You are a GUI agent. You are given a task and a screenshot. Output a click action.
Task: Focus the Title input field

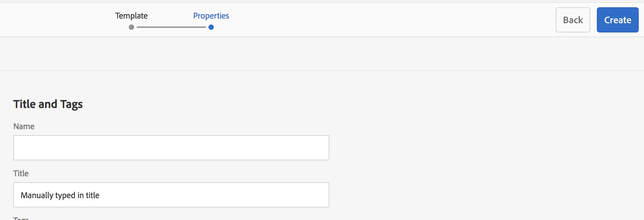click(x=171, y=195)
